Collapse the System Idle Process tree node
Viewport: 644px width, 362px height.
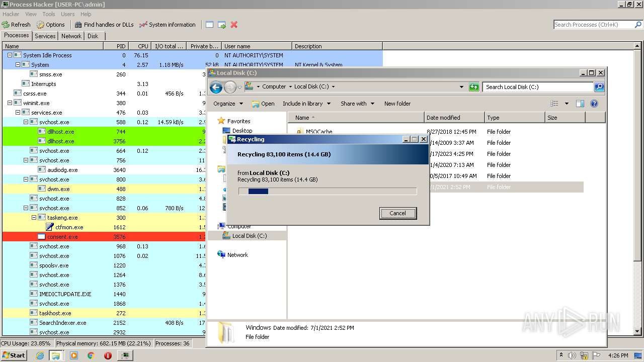[10, 55]
